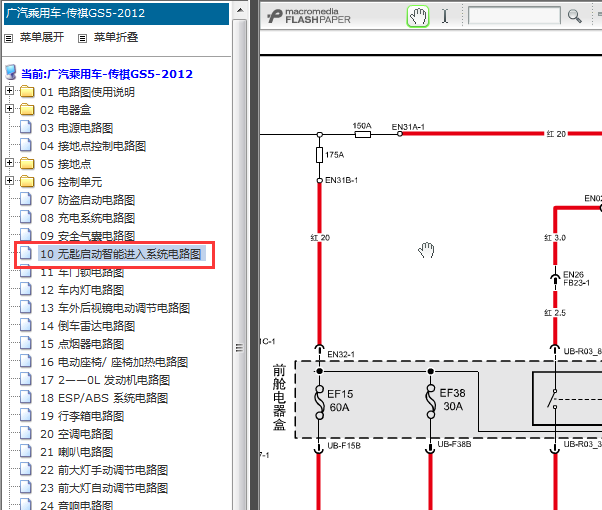Click the page icon of 16 电动座椅 item
Viewport: 602px width, 510px height.
pos(26,361)
